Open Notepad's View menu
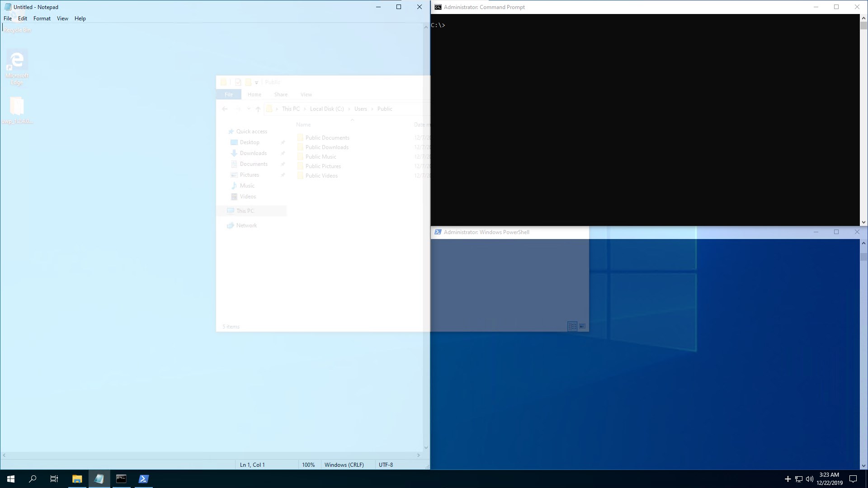This screenshot has width=868, height=488. point(62,19)
